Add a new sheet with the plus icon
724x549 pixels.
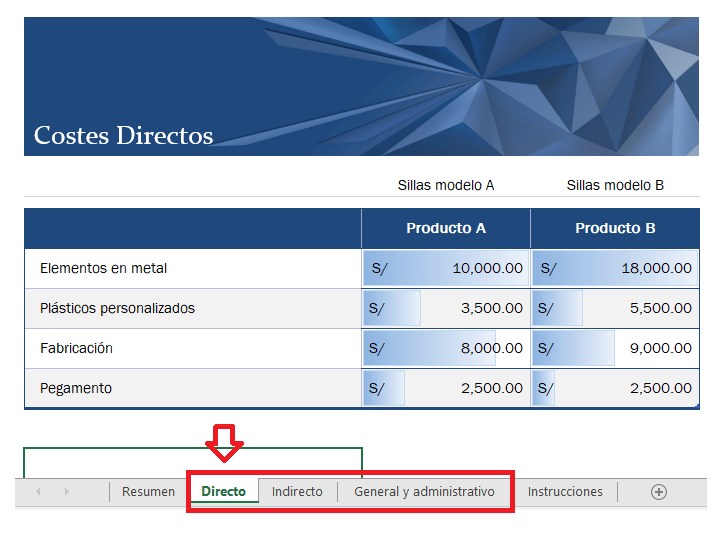tap(658, 492)
